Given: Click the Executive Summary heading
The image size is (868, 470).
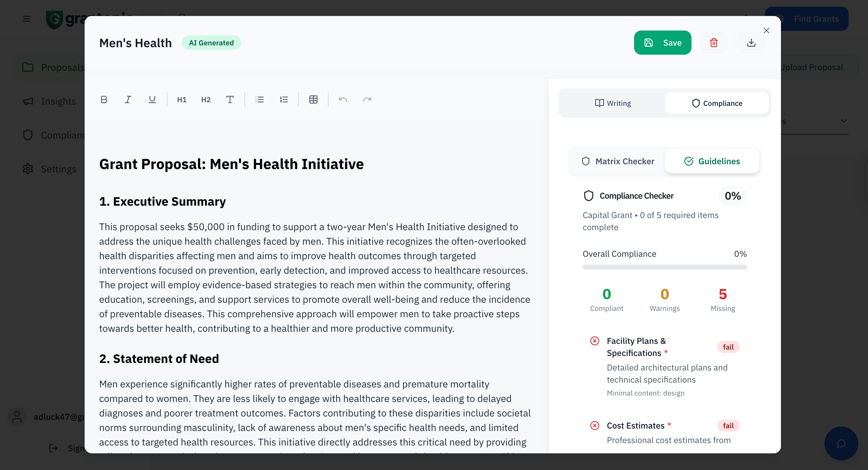Looking at the screenshot, I should click(162, 201).
